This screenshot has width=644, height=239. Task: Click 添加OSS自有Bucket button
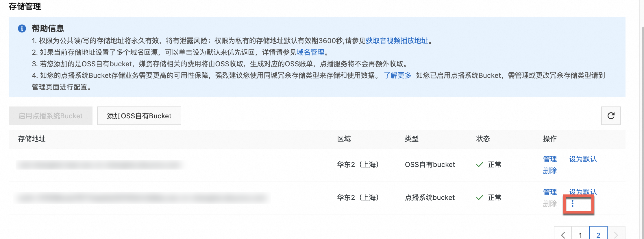139,116
